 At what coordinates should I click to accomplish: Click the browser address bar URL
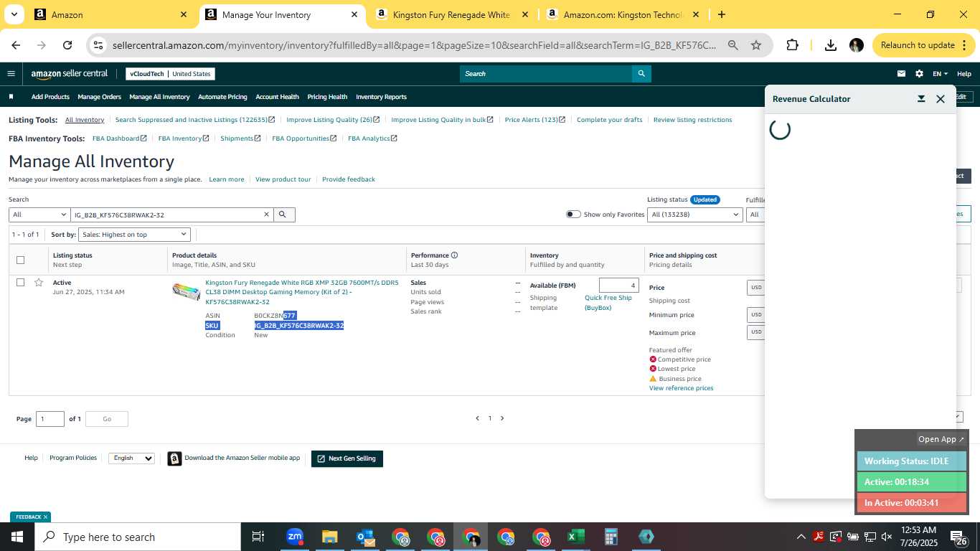414,45
